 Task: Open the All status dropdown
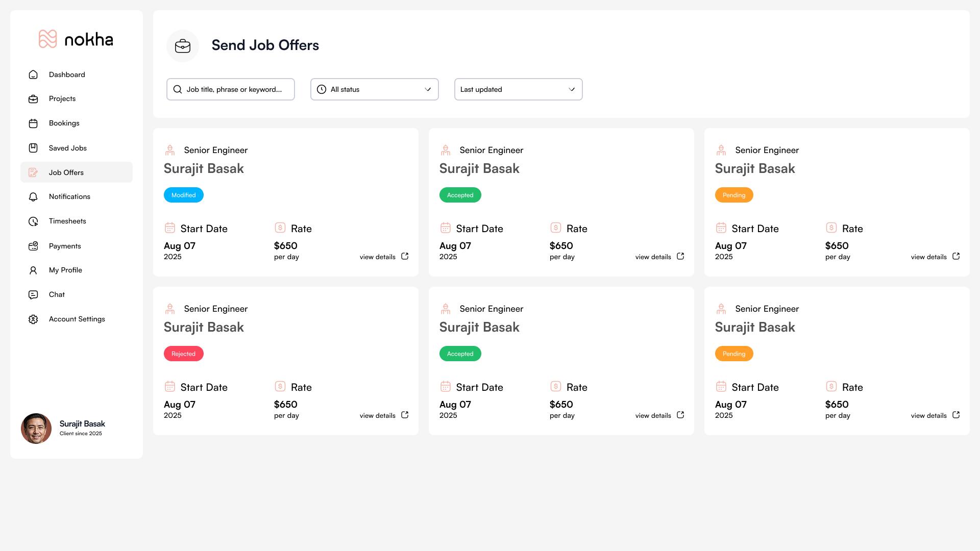point(374,89)
